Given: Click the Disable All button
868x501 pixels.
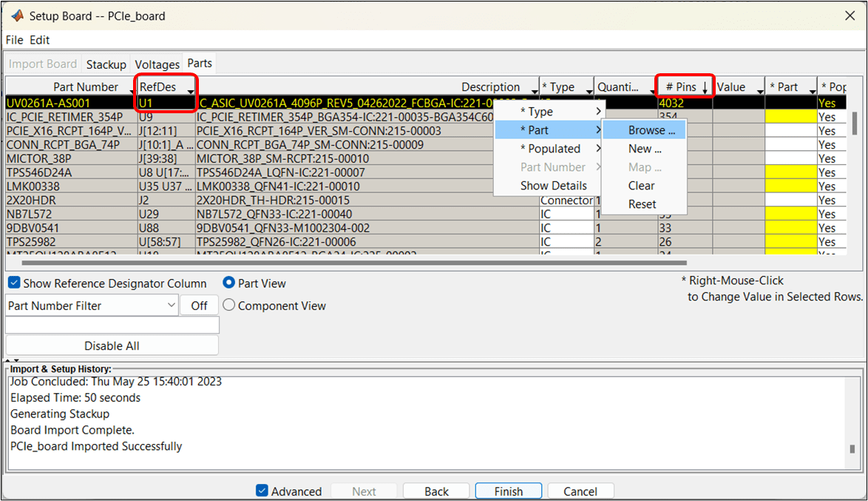Looking at the screenshot, I should point(112,346).
